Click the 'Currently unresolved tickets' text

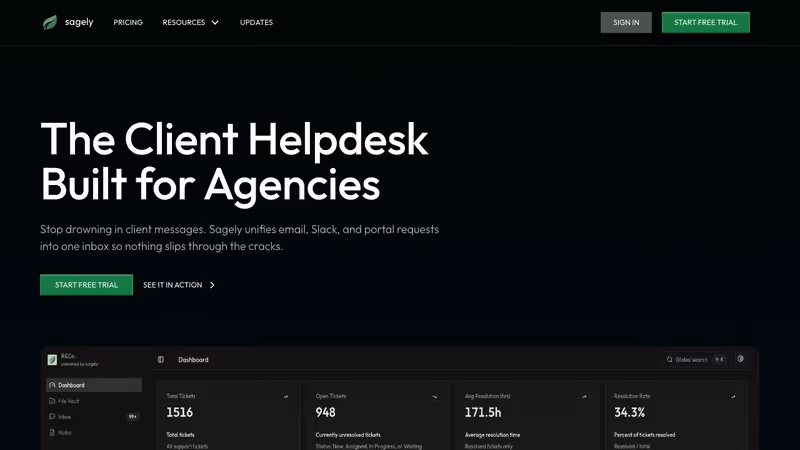[348, 435]
